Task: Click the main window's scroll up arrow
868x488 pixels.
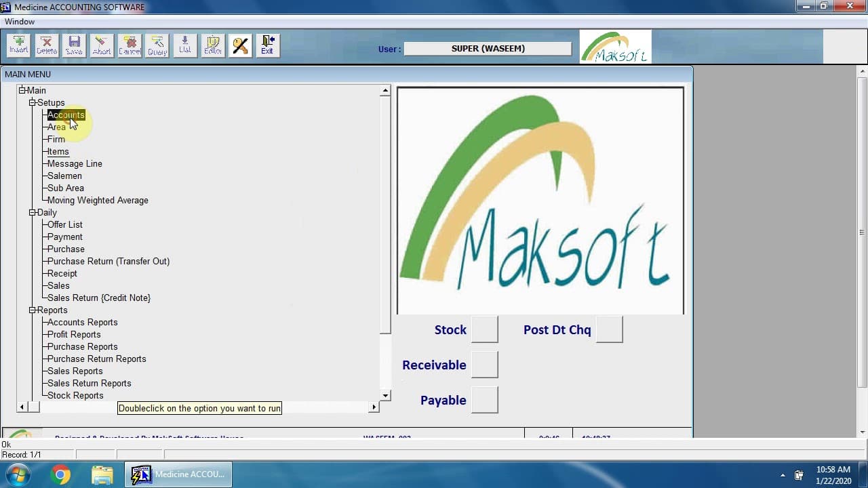Action: [863, 71]
